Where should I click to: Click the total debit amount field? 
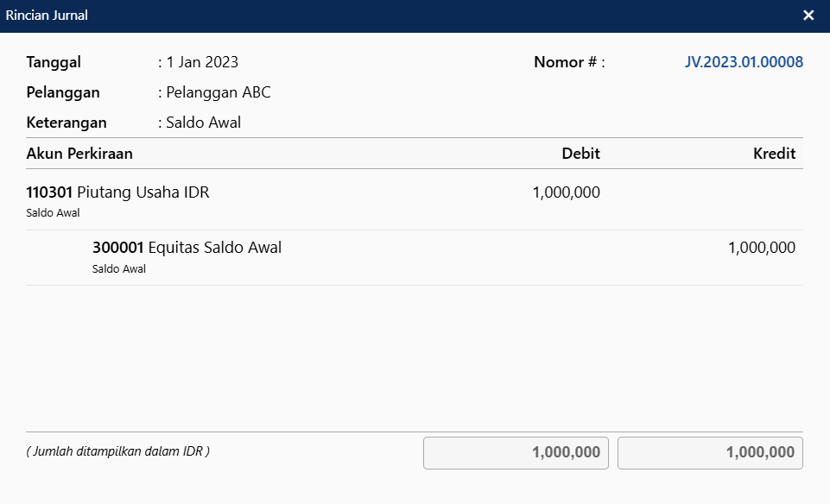516,453
